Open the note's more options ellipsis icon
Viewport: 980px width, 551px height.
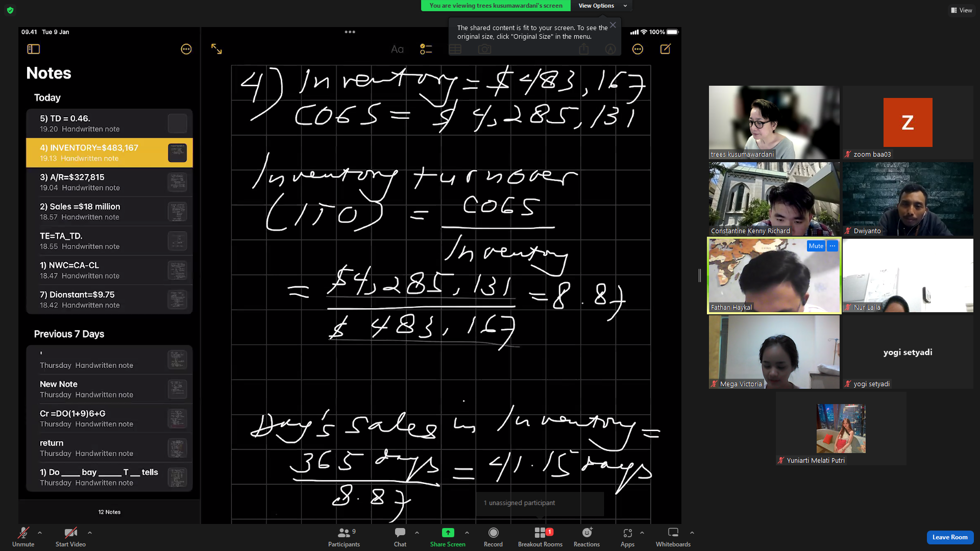tap(638, 49)
